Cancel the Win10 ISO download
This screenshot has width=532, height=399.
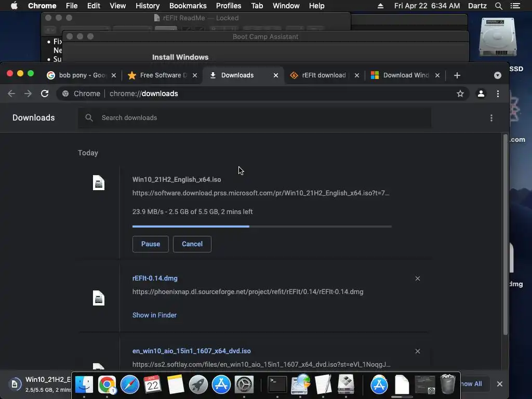tap(192, 244)
